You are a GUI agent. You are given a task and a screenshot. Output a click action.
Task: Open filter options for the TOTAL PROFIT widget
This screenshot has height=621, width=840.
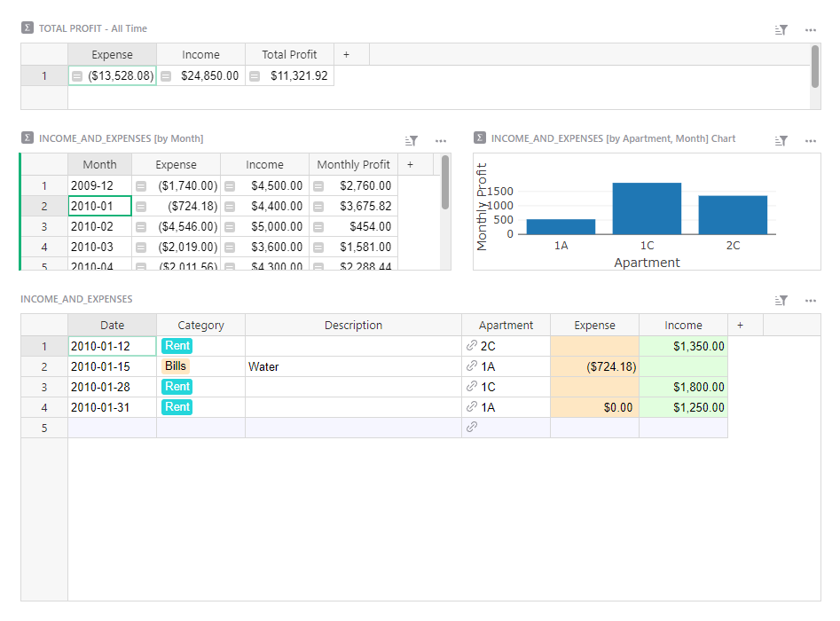[781, 29]
